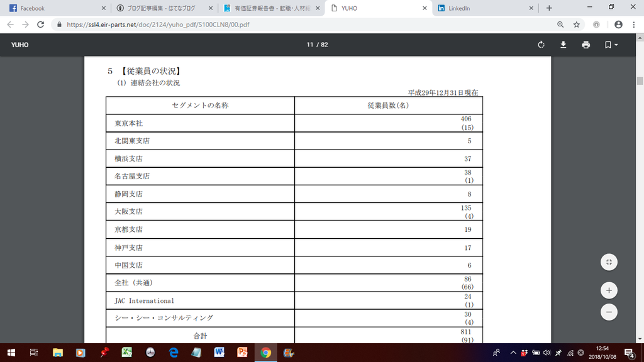
Task: Click the page number 11 field
Action: pyautogui.click(x=309, y=45)
